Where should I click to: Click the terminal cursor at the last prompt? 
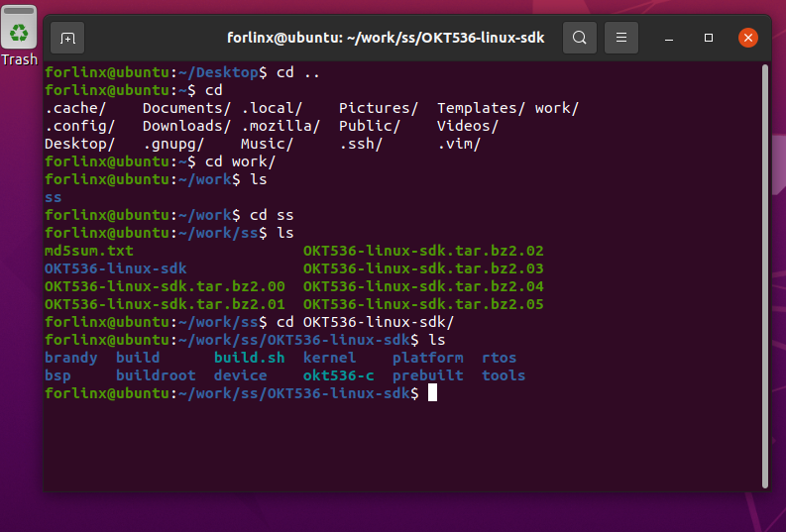pos(432,393)
